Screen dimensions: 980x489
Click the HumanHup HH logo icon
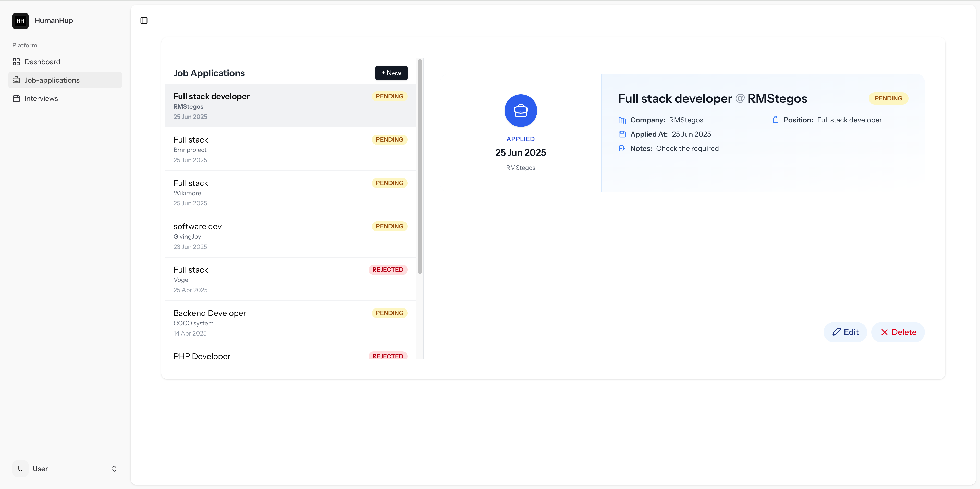[x=20, y=20]
